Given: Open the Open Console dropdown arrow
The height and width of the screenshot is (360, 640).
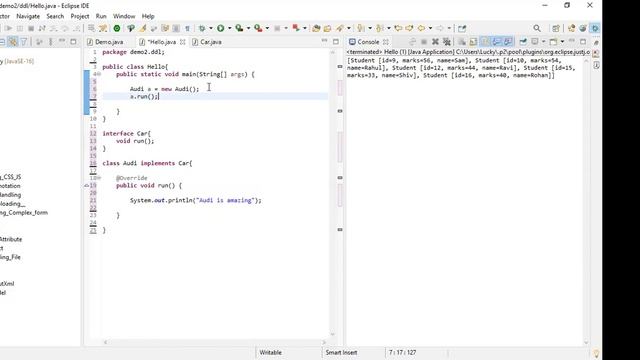Looking at the screenshot, I should point(562,42).
